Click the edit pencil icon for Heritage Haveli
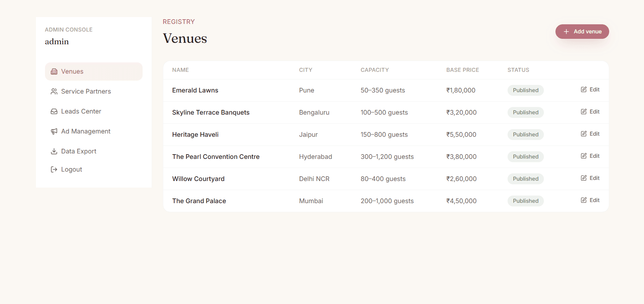644x304 pixels. pyautogui.click(x=584, y=134)
